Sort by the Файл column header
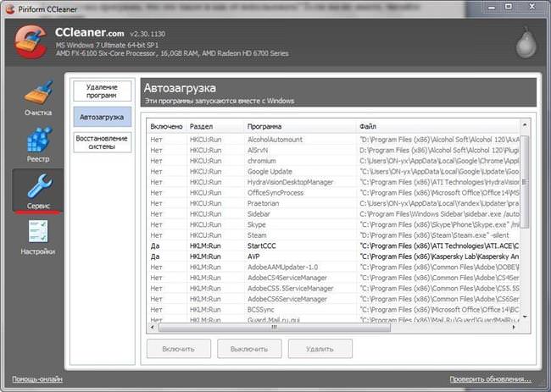 (x=437, y=127)
